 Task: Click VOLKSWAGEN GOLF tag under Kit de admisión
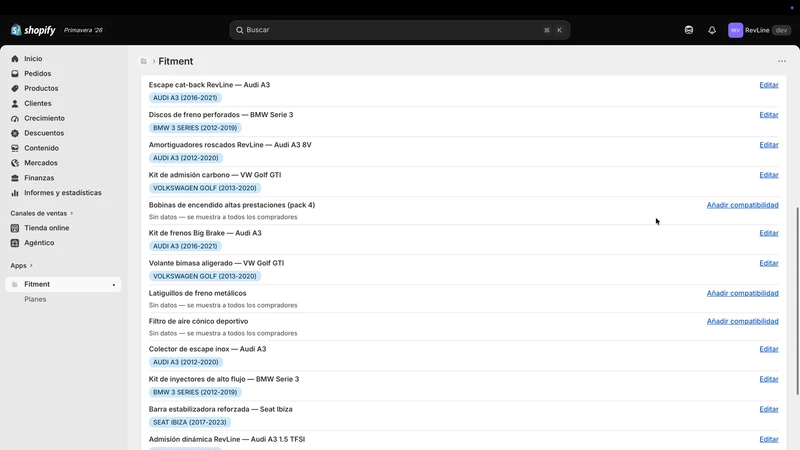[x=205, y=188]
